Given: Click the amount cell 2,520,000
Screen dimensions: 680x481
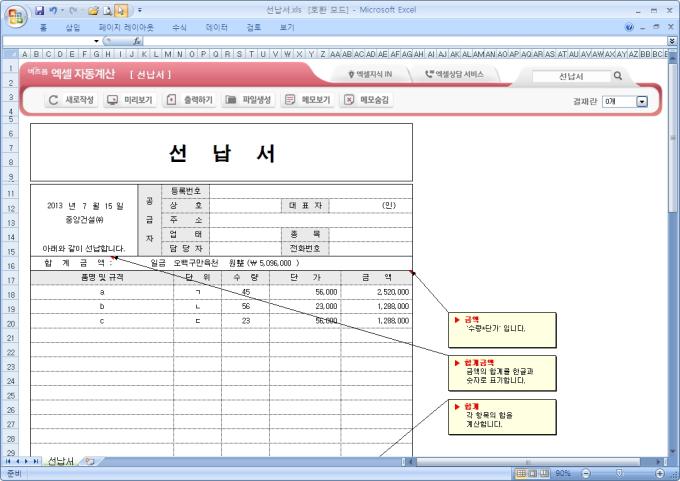Looking at the screenshot, I should click(x=376, y=292).
